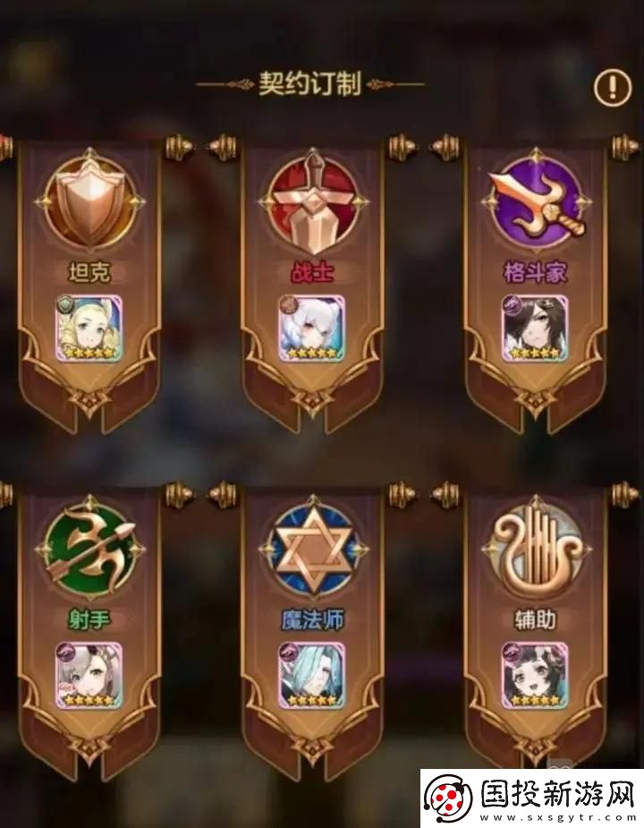Pick the black-haired hero portrait under 辅助
The image size is (644, 828).
click(535, 675)
